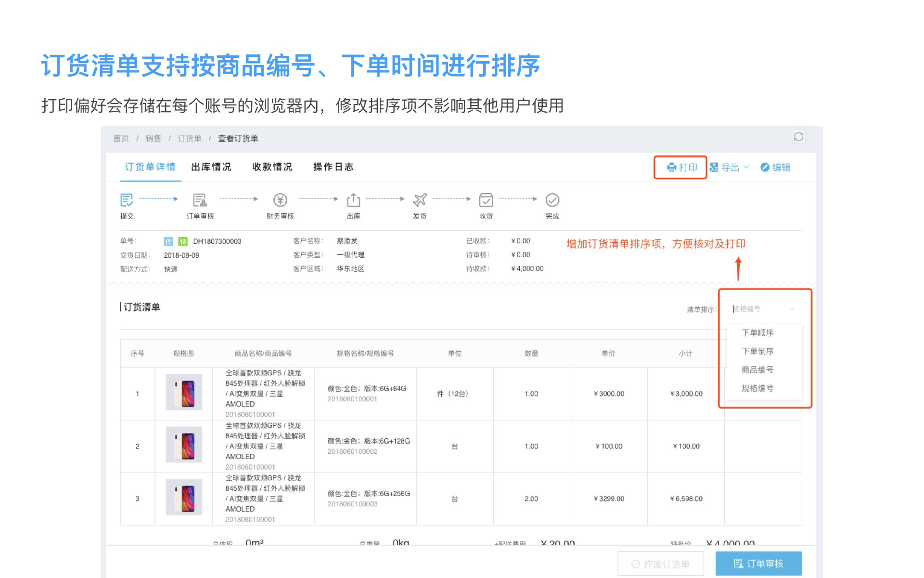Switch to the 出库情况 tab
924x578 pixels.
pos(211,167)
